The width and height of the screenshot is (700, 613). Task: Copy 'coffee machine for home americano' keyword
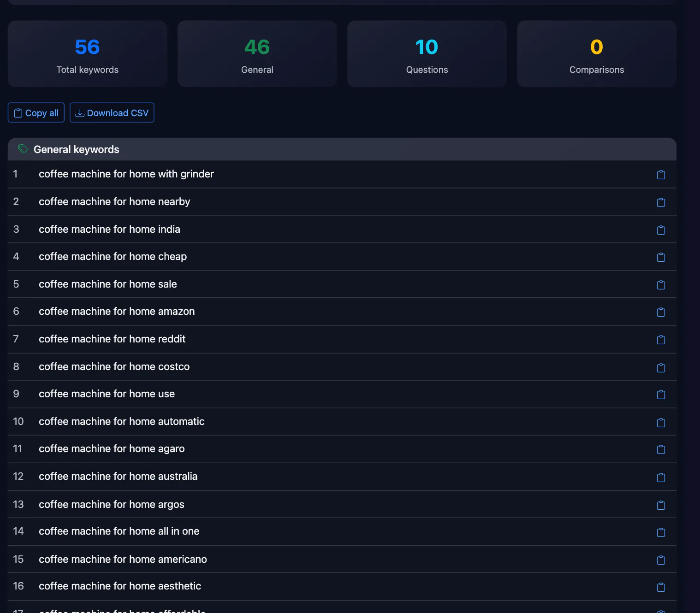pyautogui.click(x=661, y=560)
